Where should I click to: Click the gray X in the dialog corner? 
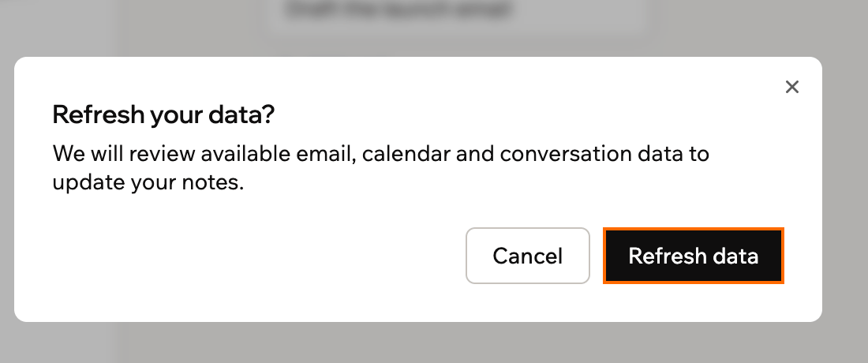[791, 87]
